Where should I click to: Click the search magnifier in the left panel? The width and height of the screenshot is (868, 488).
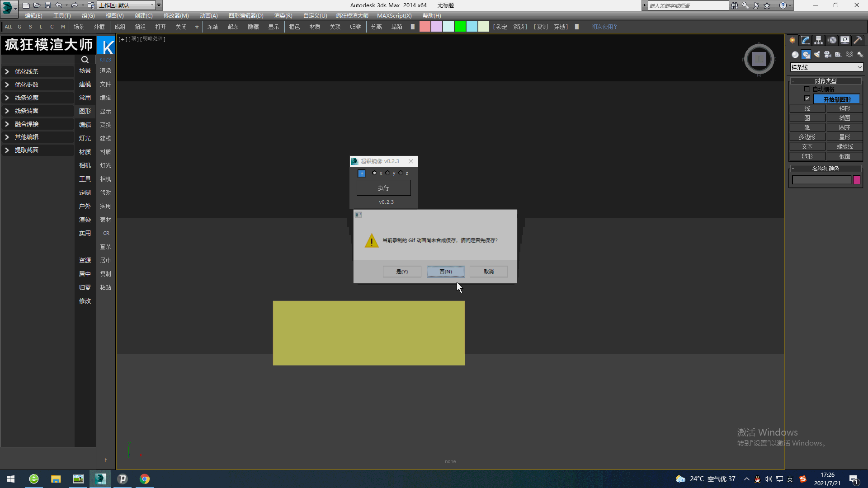85,60
